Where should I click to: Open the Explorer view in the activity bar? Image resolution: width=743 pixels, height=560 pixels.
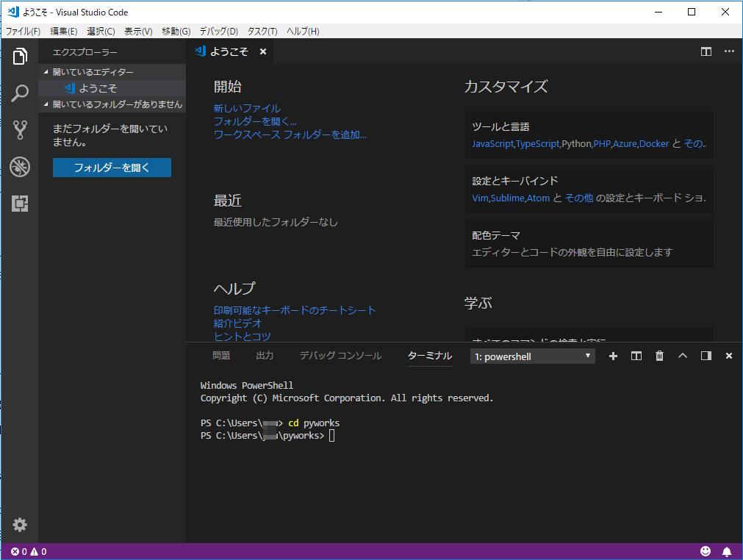pyautogui.click(x=19, y=57)
